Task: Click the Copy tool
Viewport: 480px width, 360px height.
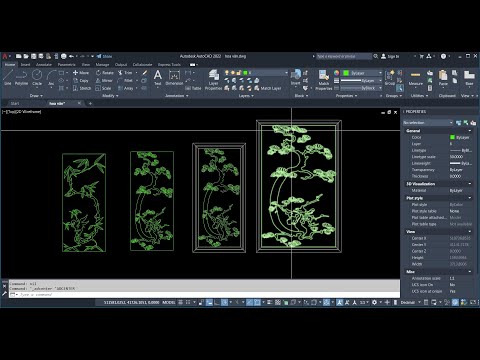Action: tap(81, 81)
